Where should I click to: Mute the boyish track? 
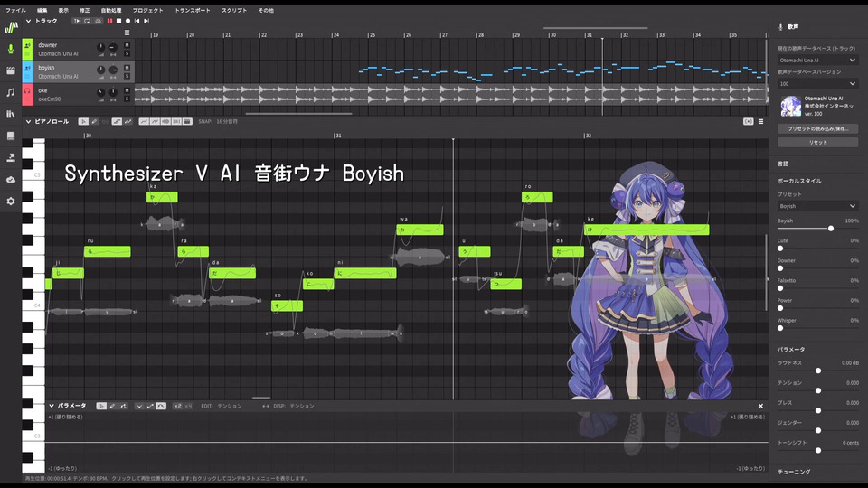[x=127, y=68]
